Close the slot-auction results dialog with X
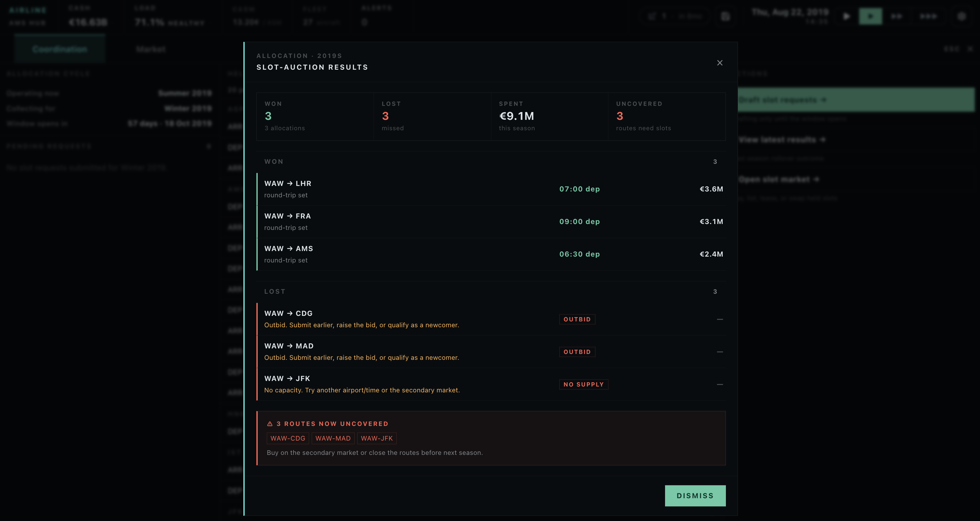 (719, 63)
